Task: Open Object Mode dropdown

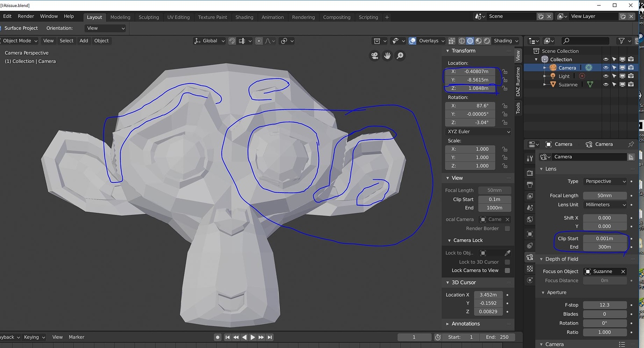Action: pos(19,41)
